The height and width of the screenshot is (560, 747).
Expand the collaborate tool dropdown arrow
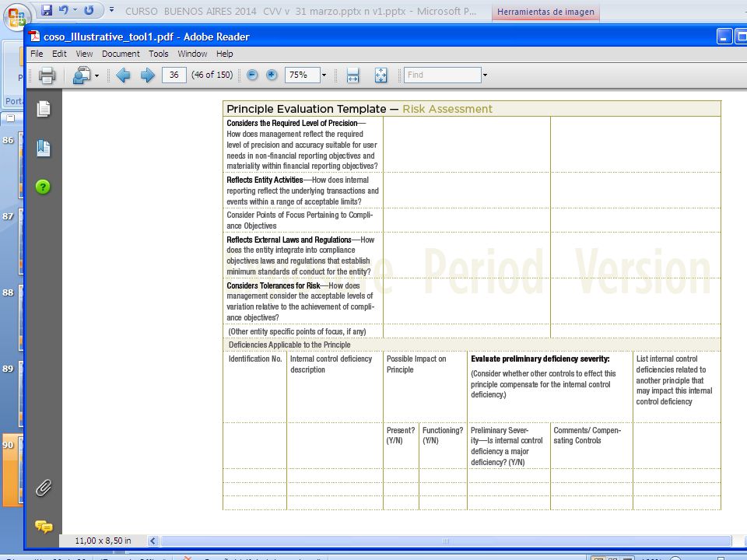tap(96, 75)
